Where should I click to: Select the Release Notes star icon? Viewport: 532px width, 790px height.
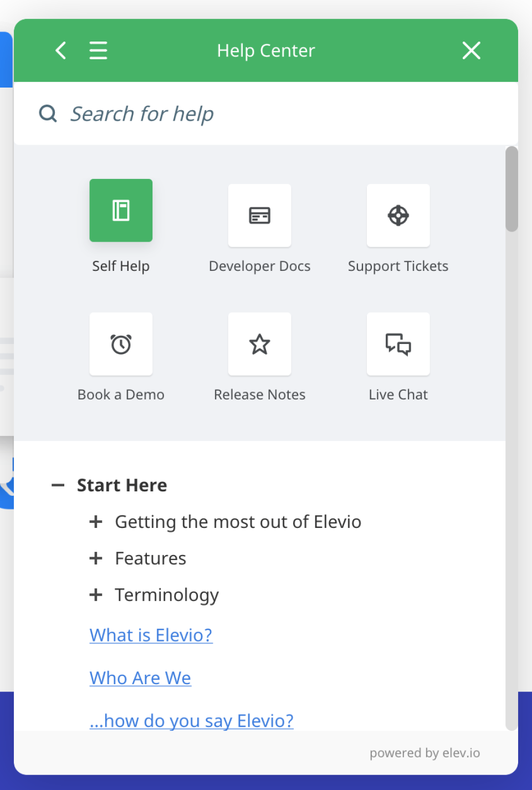[259, 343]
